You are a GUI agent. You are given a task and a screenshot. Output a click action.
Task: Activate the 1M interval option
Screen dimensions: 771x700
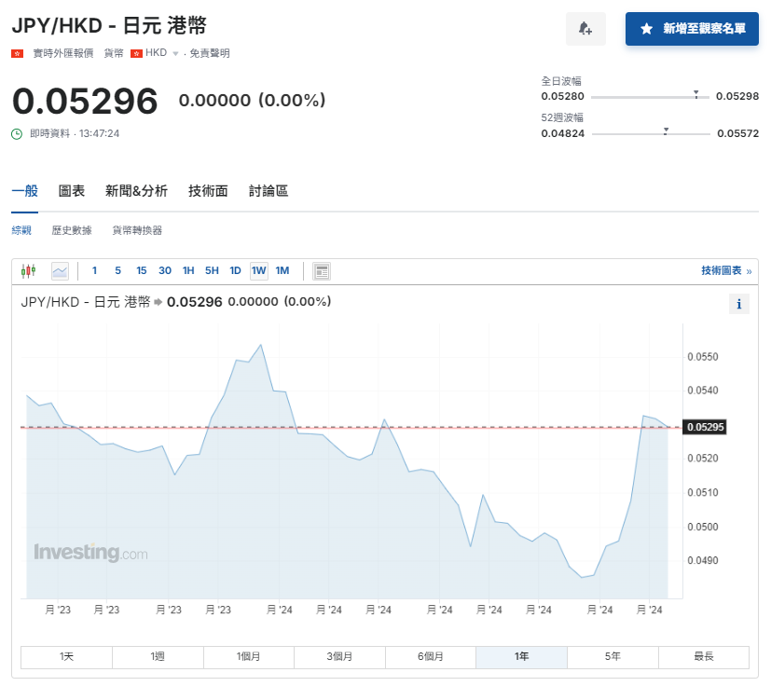pos(282,270)
